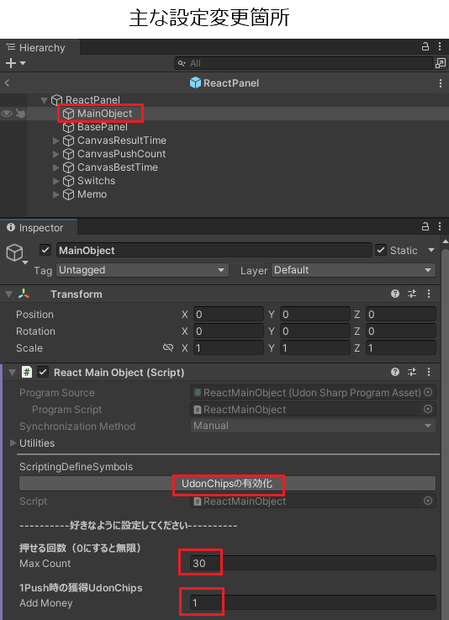Image resolution: width=449 pixels, height=620 pixels.
Task: Click object picker beside Program Script field
Action: pyautogui.click(x=428, y=409)
